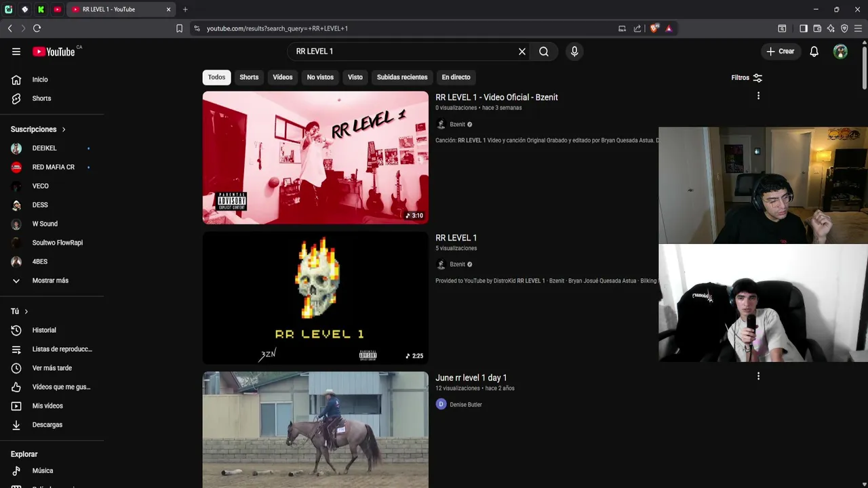
Task: Bookmark this page icon
Action: [x=179, y=28]
